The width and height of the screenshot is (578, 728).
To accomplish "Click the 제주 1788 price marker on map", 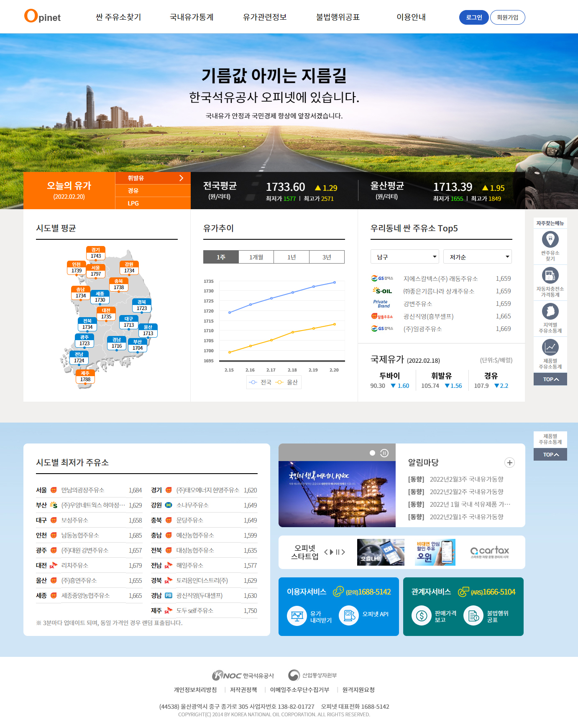I will 85,377.
